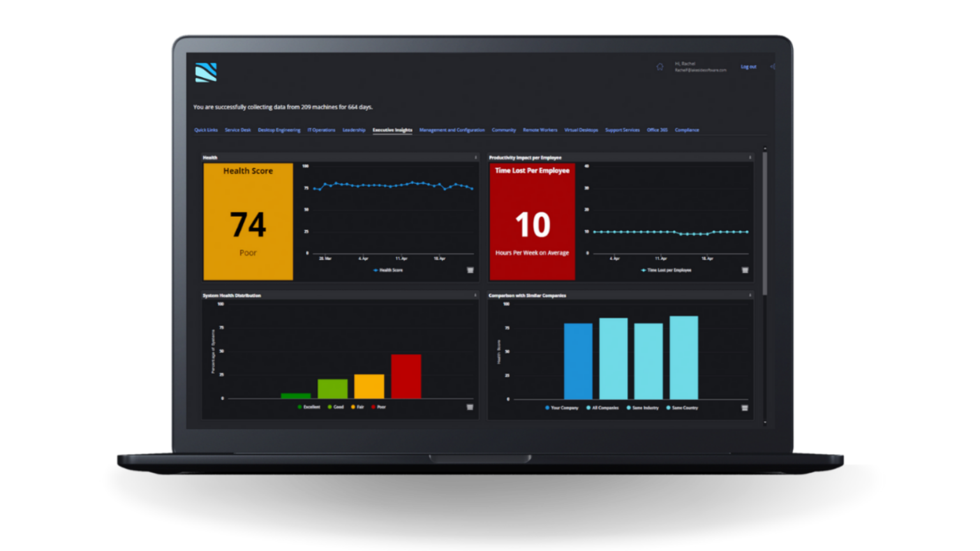Viewport: 980px width, 551px height.
Task: Expand the System Health Distribution panel header control
Action: coord(475,295)
